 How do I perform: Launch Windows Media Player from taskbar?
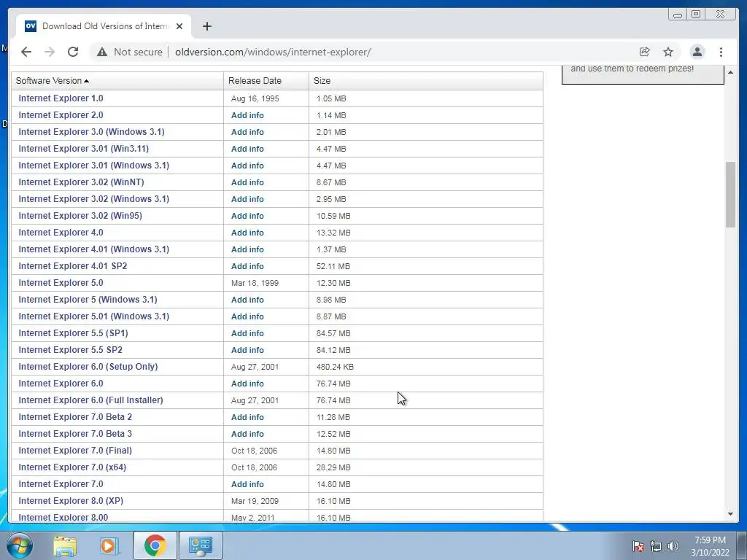[x=109, y=545]
